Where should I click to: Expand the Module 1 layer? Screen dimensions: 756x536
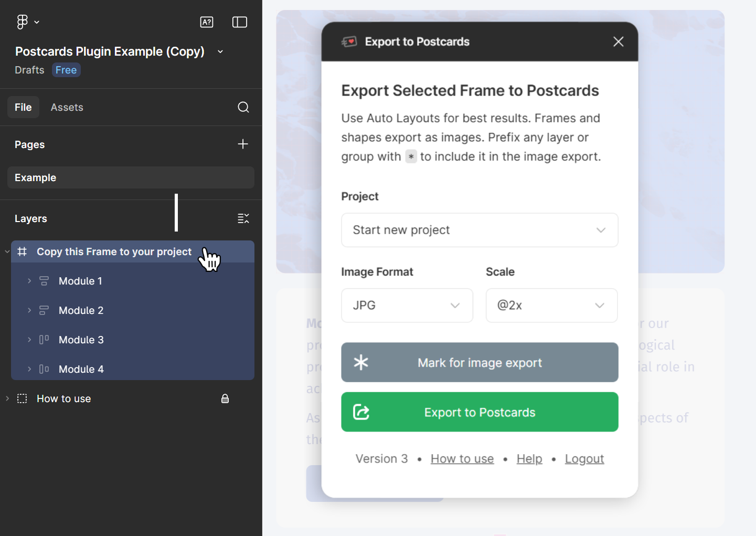point(29,281)
